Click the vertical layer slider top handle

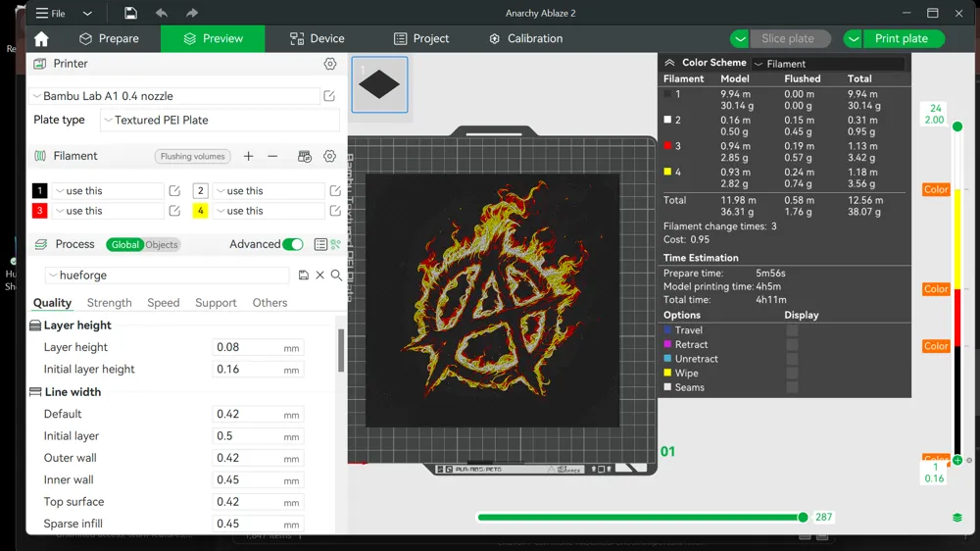(x=956, y=126)
